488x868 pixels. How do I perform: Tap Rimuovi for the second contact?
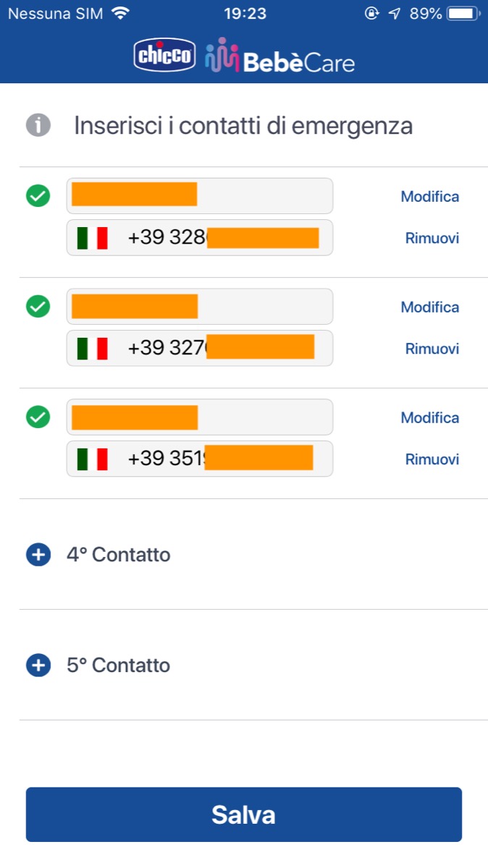click(432, 349)
